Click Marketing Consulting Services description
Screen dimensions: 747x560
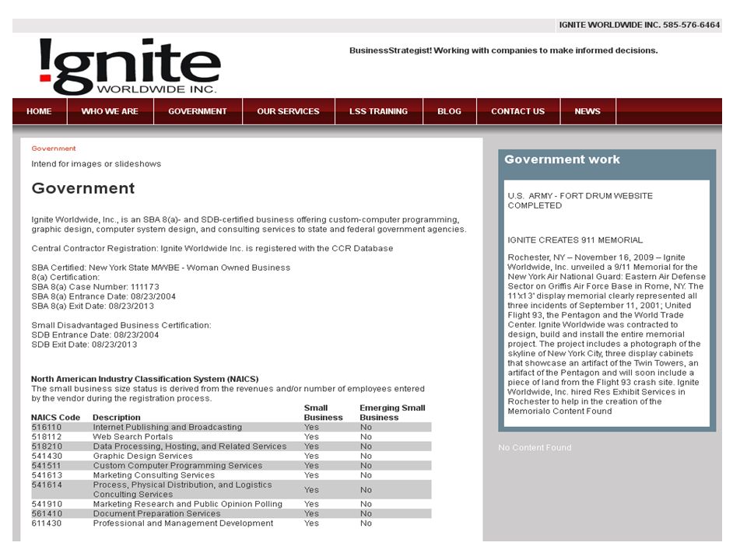[154, 475]
